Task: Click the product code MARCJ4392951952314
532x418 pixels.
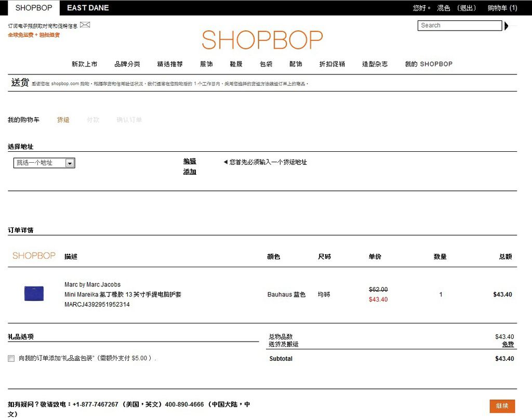Action: pos(97,305)
